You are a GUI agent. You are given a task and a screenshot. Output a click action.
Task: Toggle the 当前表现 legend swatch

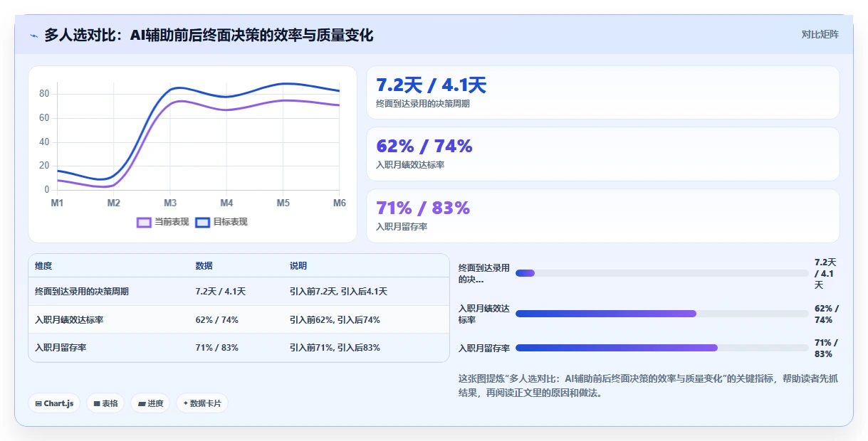tap(144, 222)
